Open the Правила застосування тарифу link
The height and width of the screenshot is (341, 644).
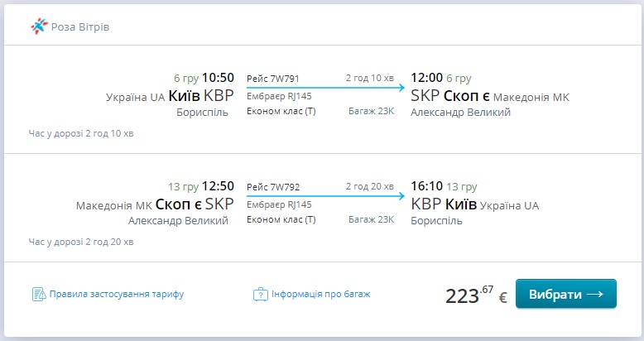pyautogui.click(x=116, y=294)
